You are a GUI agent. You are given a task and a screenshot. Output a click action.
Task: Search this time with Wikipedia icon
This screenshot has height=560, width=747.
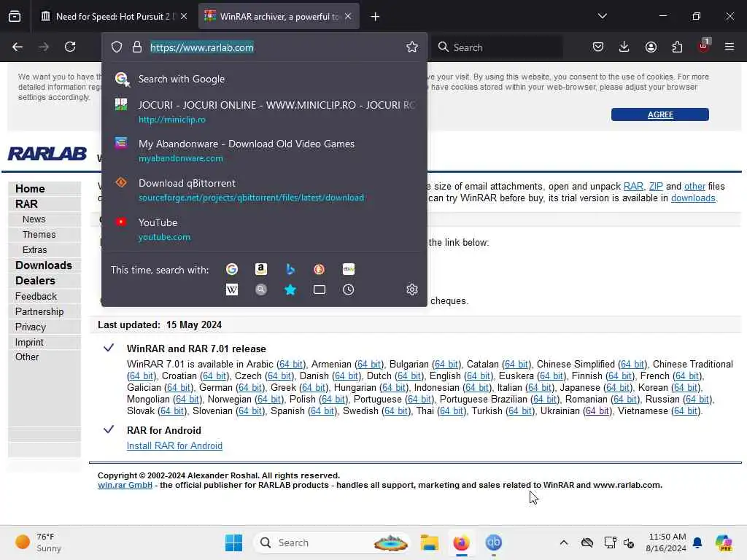231,289
